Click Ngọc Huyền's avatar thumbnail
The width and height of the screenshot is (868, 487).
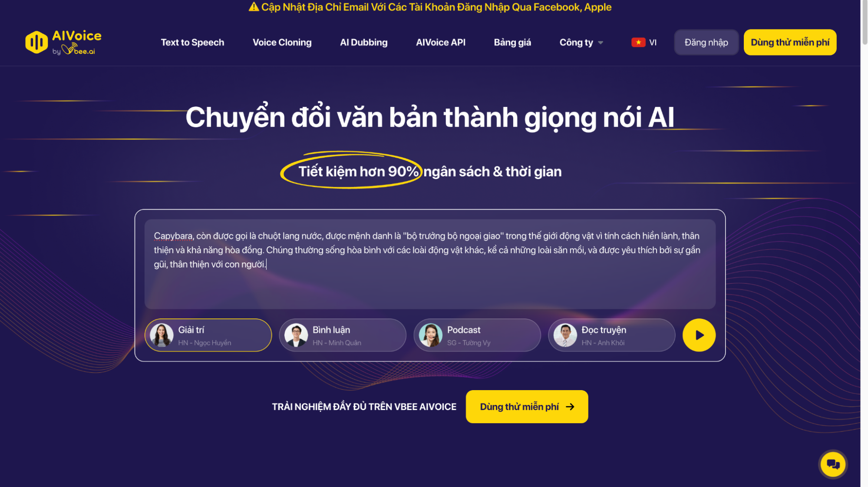162,335
